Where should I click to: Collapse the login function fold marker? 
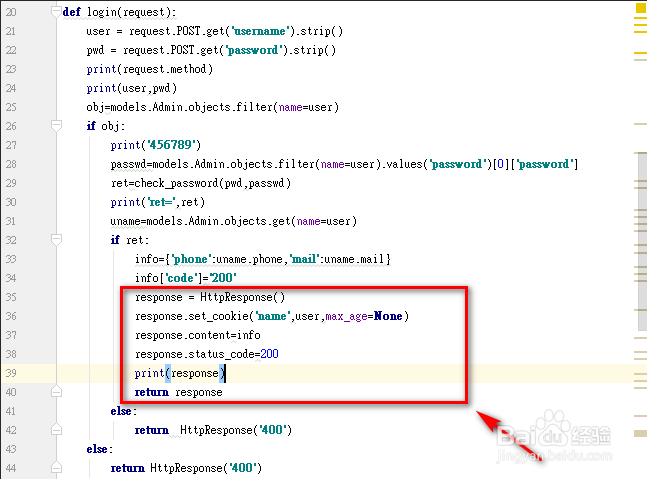pyautogui.click(x=57, y=12)
